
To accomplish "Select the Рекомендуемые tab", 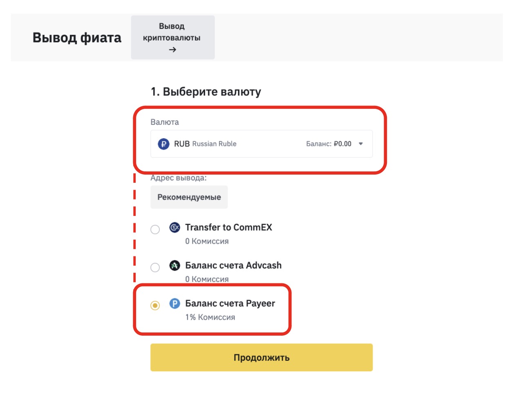I will (x=189, y=197).
